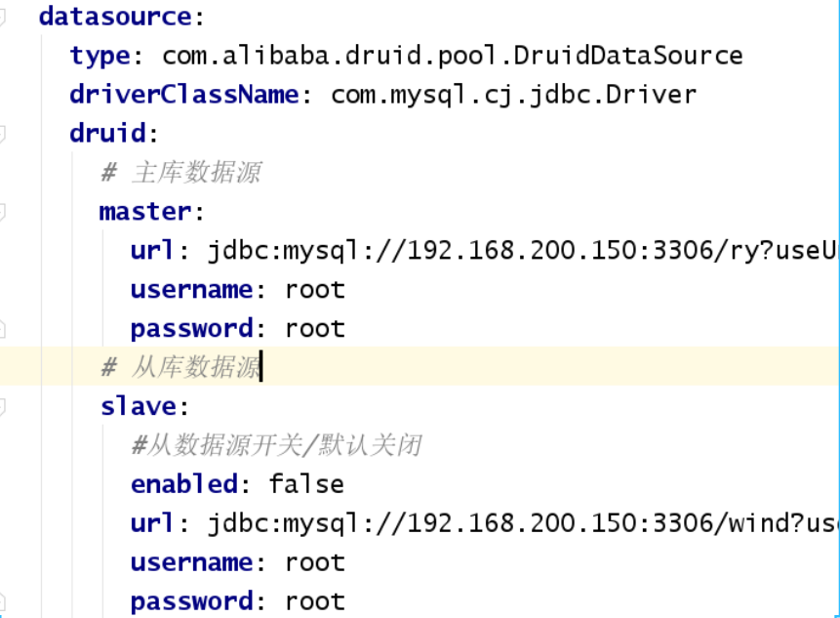Click the type key under datasource
Viewport: 840px width, 618px height.
pyautogui.click(x=100, y=57)
